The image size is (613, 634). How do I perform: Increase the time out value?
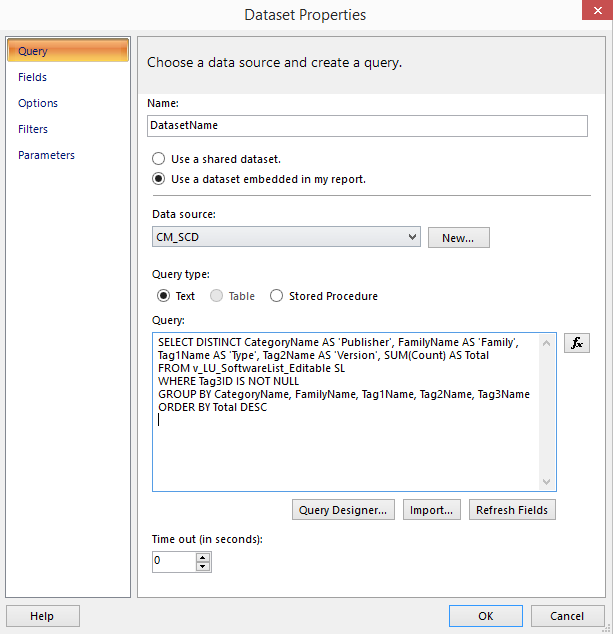[x=203, y=556]
